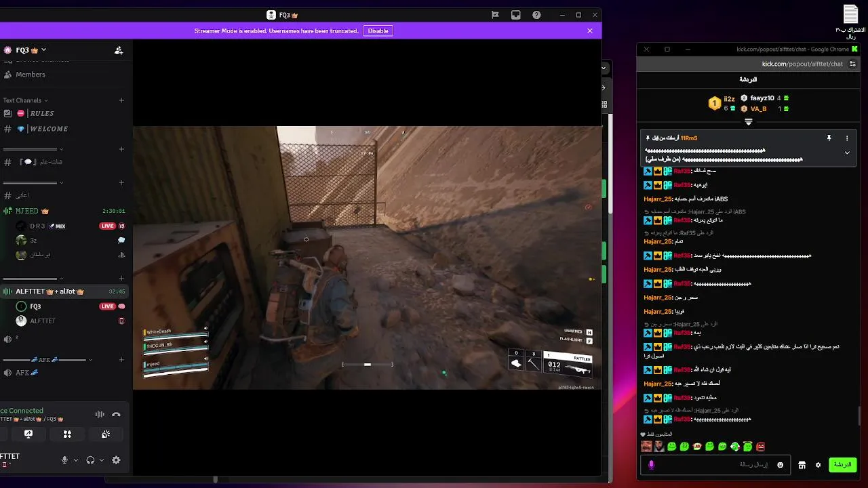
Task: Open the emoji picker smiley in chat input
Action: click(x=780, y=465)
